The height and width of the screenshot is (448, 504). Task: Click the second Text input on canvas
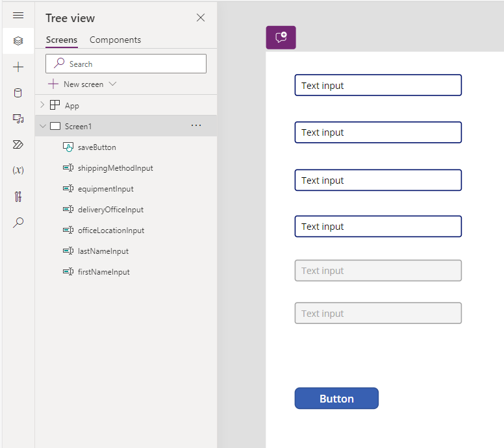pos(378,132)
